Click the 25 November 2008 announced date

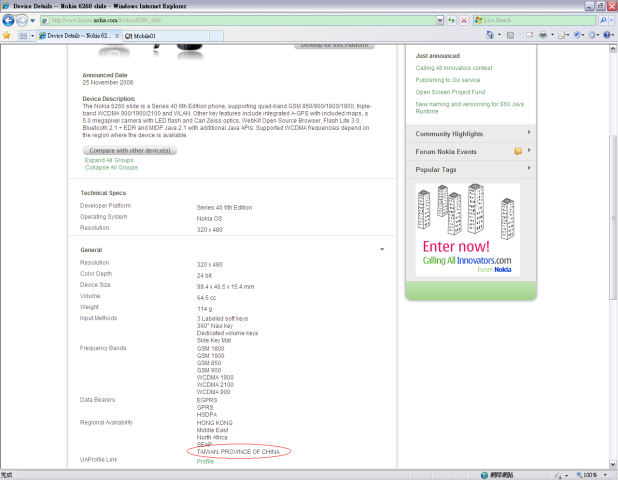(108, 82)
